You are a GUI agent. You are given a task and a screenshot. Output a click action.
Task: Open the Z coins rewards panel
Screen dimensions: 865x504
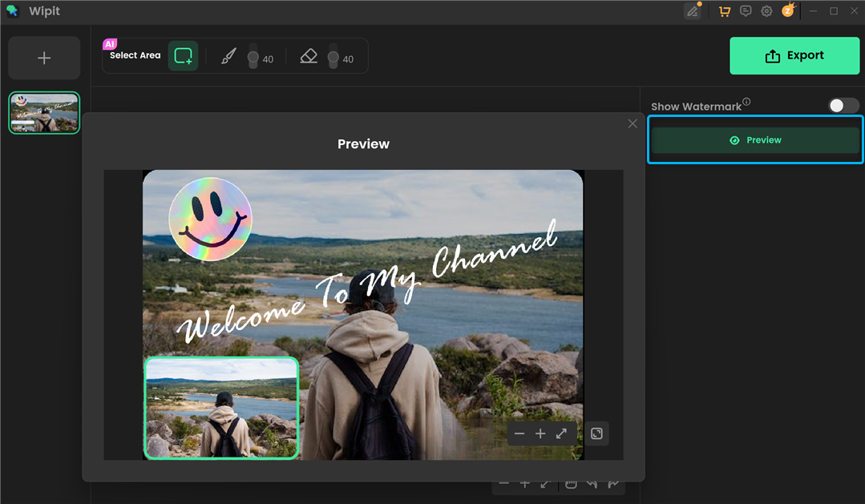(x=787, y=10)
